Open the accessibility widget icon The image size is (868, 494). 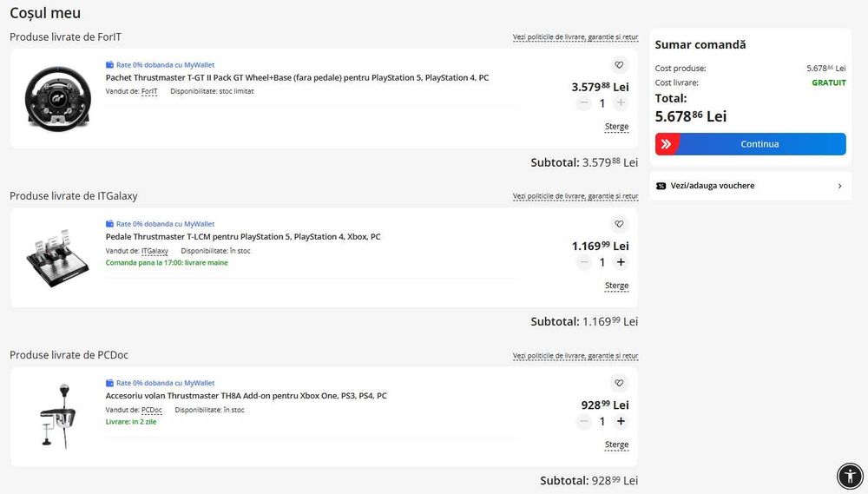click(x=848, y=475)
